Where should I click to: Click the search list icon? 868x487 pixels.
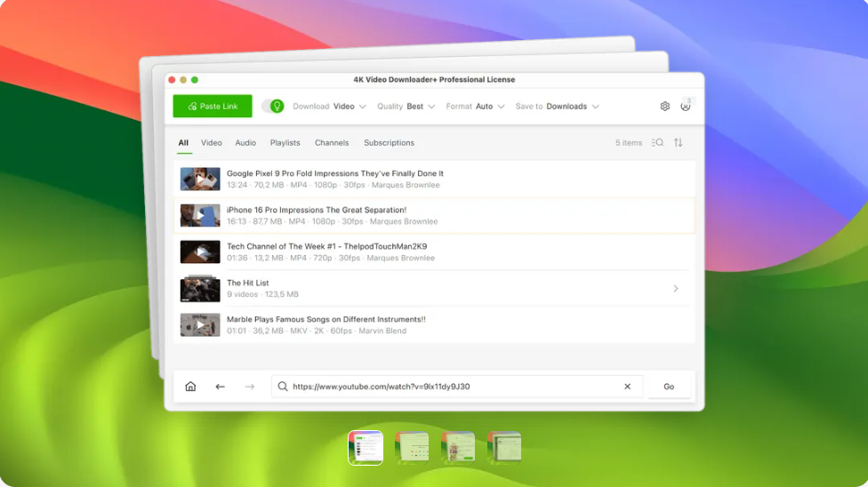657,143
